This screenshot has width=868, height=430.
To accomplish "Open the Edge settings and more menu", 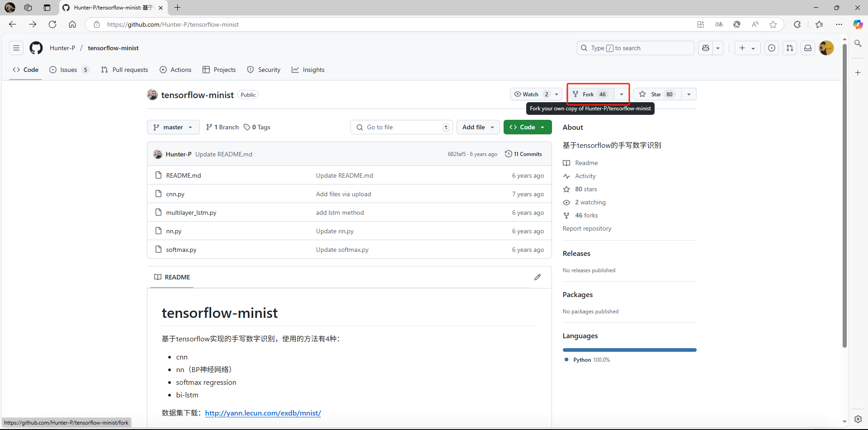I will tap(839, 24).
